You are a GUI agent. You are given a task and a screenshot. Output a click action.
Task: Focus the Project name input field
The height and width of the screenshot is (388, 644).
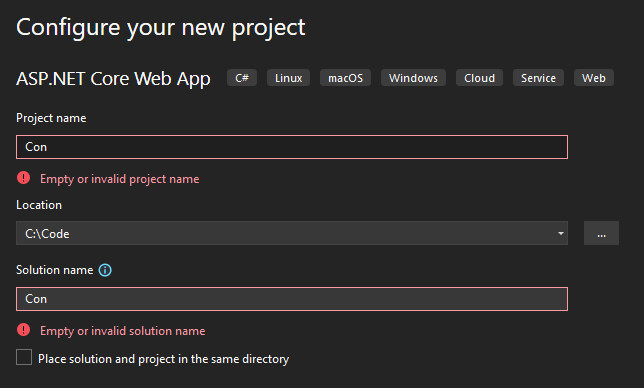click(x=292, y=147)
